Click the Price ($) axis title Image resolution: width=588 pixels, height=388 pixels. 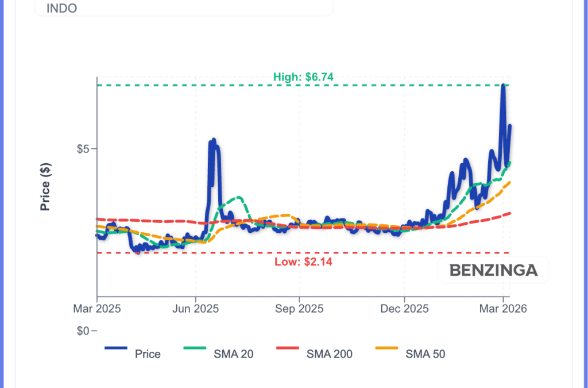click(x=45, y=187)
